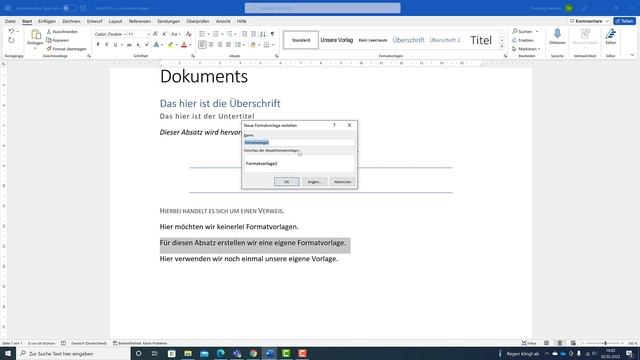Open the Windows Start button
640x360 pixels.
pyautogui.click(x=8, y=353)
